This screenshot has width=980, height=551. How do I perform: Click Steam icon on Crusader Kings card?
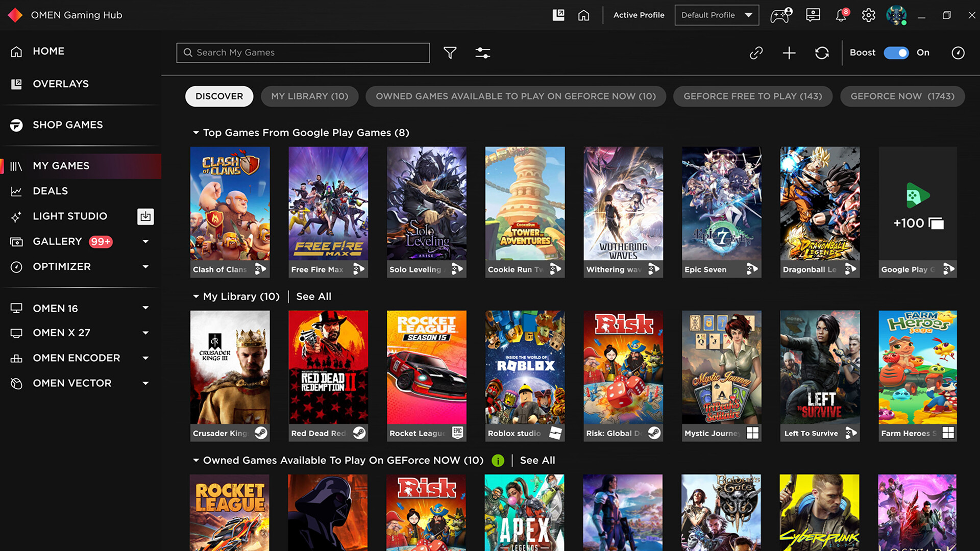point(261,433)
